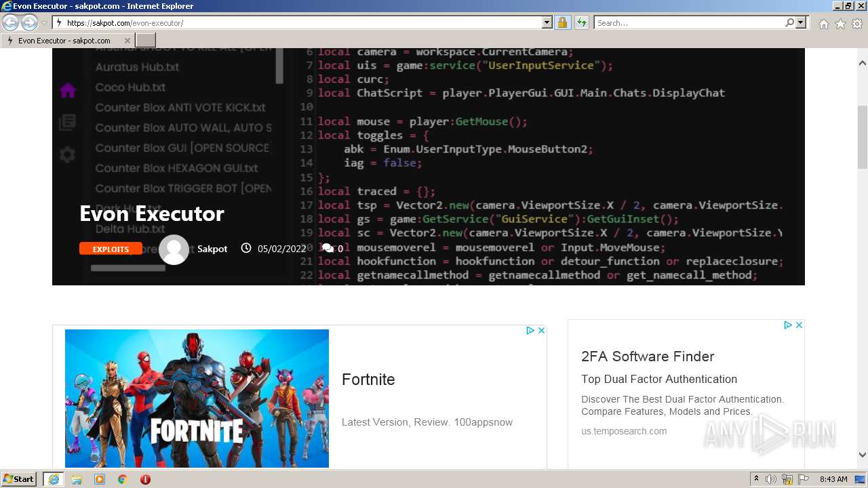Viewport: 868px width, 488px height.
Task: Select Auratus Hub.txt in script list
Action: click(x=137, y=67)
